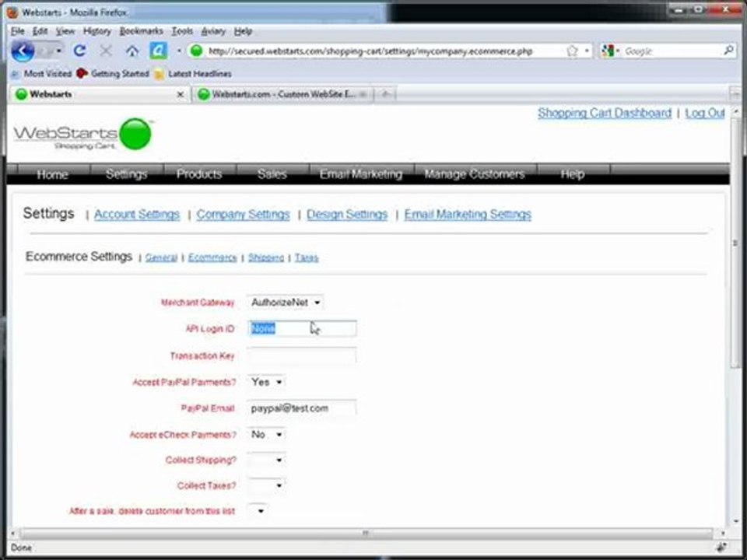Viewport: 747px width, 560px height.
Task: Open the Design Settings link
Action: point(347,215)
